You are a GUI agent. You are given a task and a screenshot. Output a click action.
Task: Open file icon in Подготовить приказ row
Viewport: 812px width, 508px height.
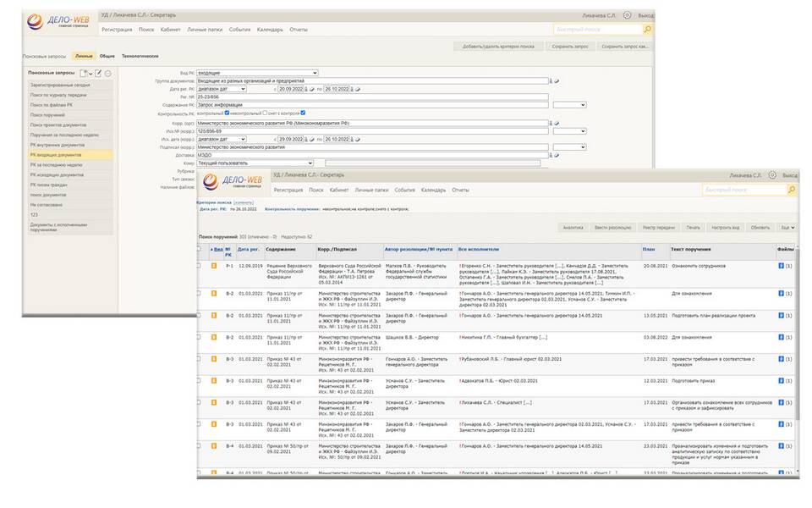(x=781, y=381)
